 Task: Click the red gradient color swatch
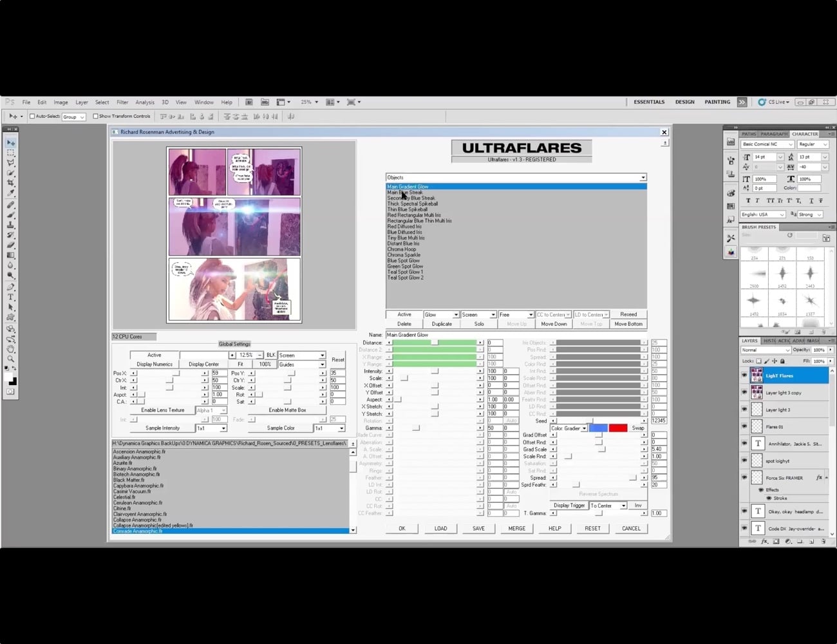[617, 428]
